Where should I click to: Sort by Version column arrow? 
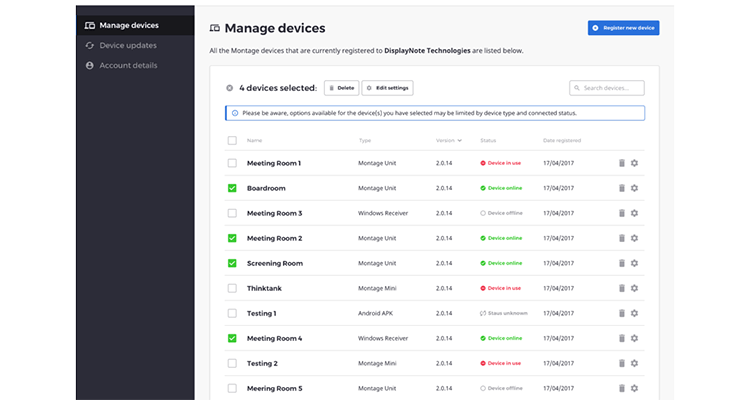tap(460, 141)
